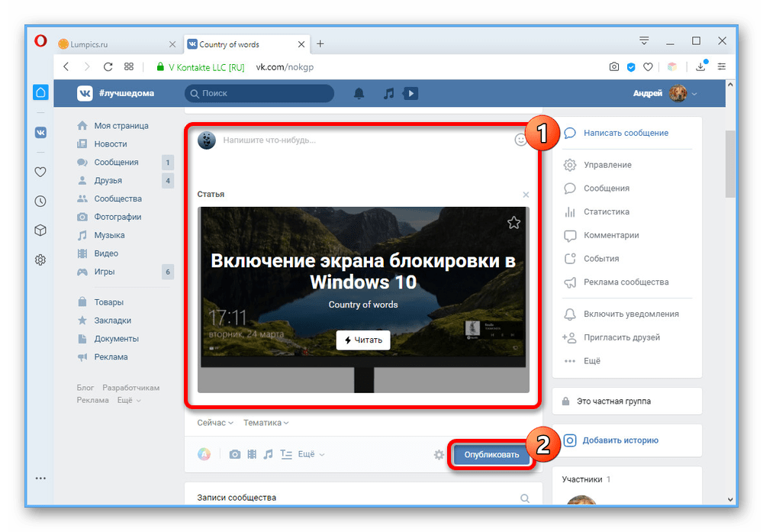The width and height of the screenshot is (763, 532).
Task: Expand the Тематика dropdown
Action: pyautogui.click(x=266, y=423)
